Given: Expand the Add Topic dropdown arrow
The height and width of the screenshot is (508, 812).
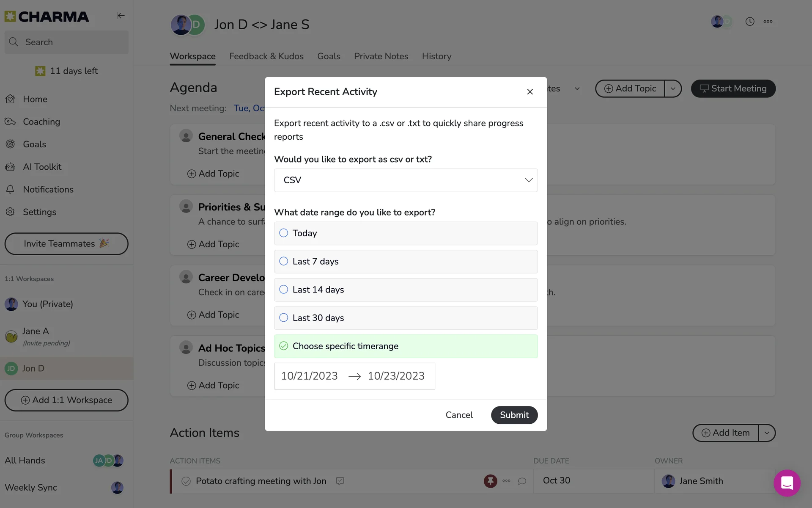Looking at the screenshot, I should [x=673, y=88].
